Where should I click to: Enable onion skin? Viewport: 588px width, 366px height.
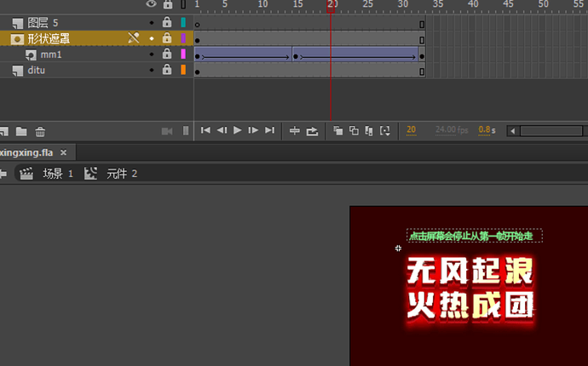coord(337,130)
